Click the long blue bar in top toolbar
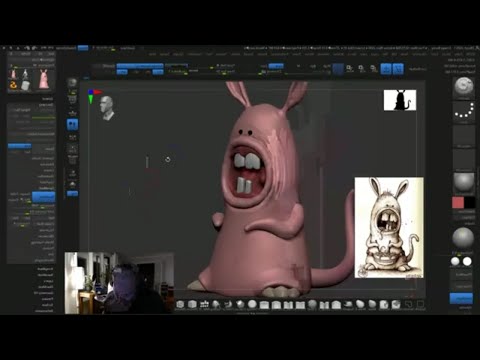 click(140, 66)
